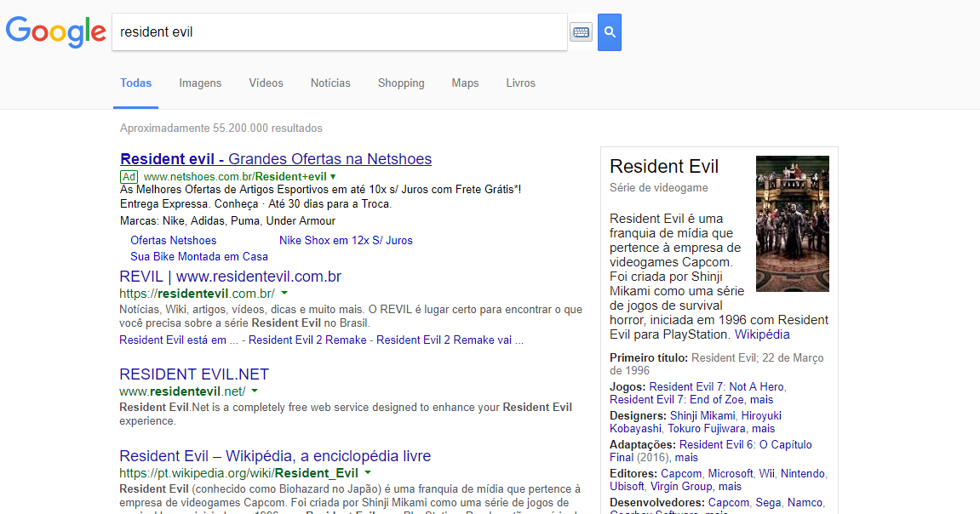Open the 'Nike Shox em 12x S/ Juros' sitelink
The image size is (980, 514).
346,241
